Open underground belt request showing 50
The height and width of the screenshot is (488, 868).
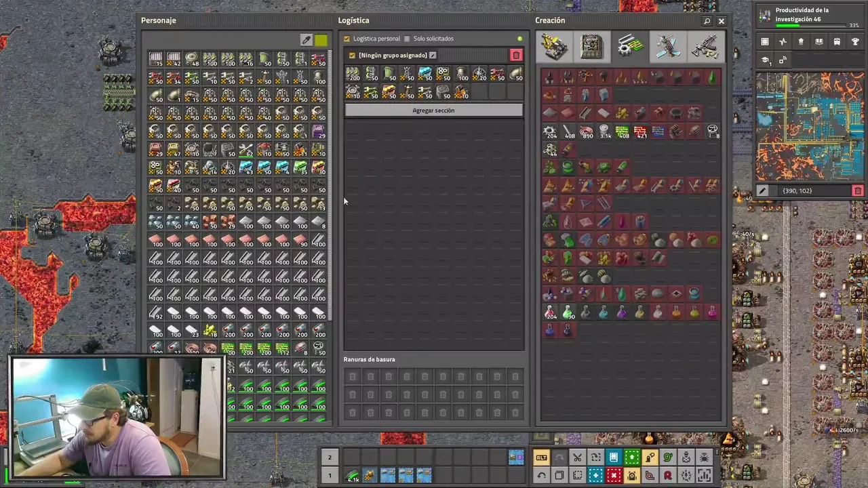(x=371, y=74)
